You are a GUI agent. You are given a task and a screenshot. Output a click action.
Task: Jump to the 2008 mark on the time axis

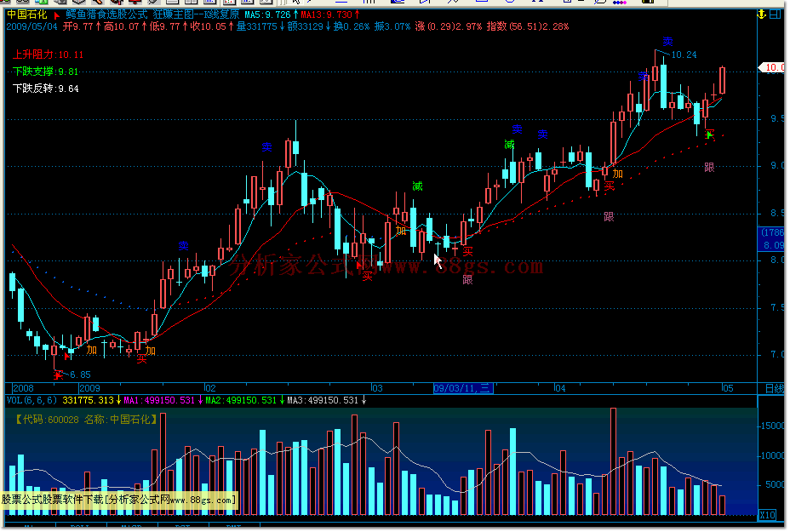point(23,388)
